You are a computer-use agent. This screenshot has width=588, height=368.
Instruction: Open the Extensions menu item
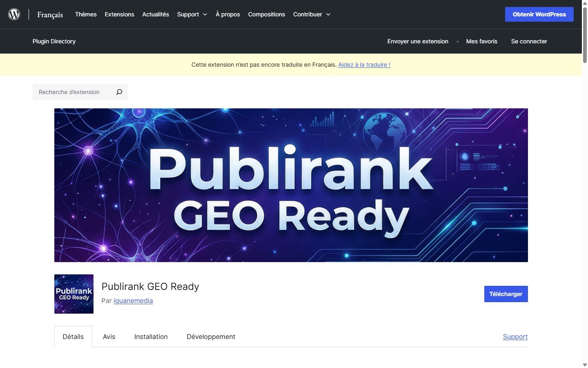(119, 14)
